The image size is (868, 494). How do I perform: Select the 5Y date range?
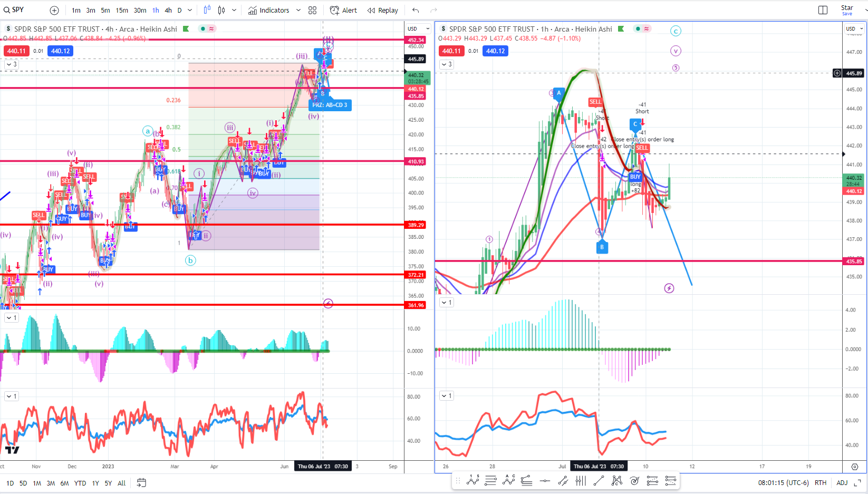(108, 483)
